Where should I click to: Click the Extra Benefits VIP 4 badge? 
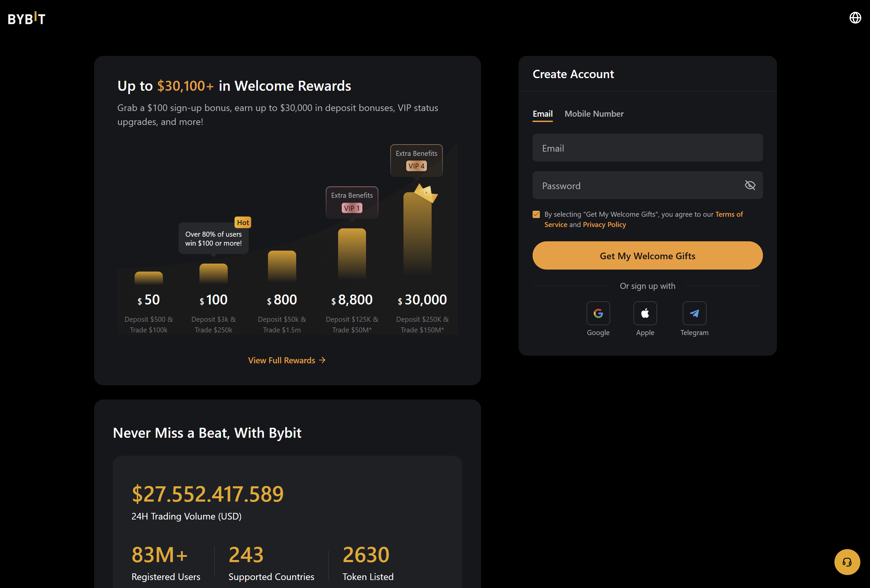(x=416, y=160)
